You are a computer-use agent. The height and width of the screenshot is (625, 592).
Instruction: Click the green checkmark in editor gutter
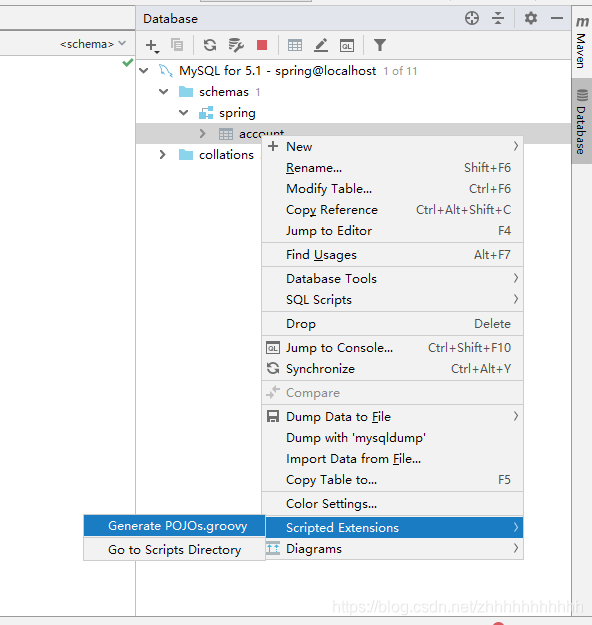tap(128, 62)
